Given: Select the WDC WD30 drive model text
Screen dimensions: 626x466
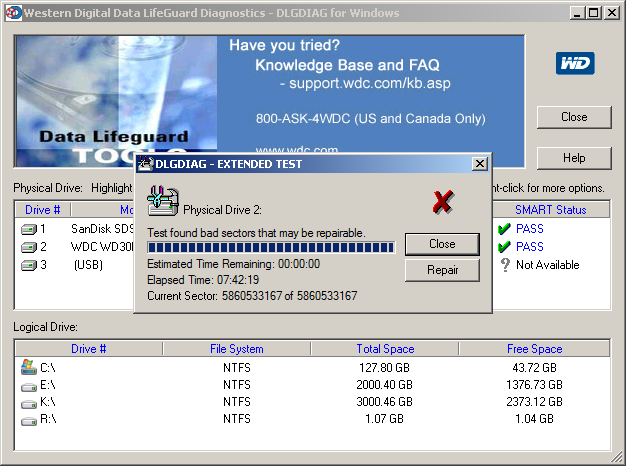Looking at the screenshot, I should pos(102,247).
